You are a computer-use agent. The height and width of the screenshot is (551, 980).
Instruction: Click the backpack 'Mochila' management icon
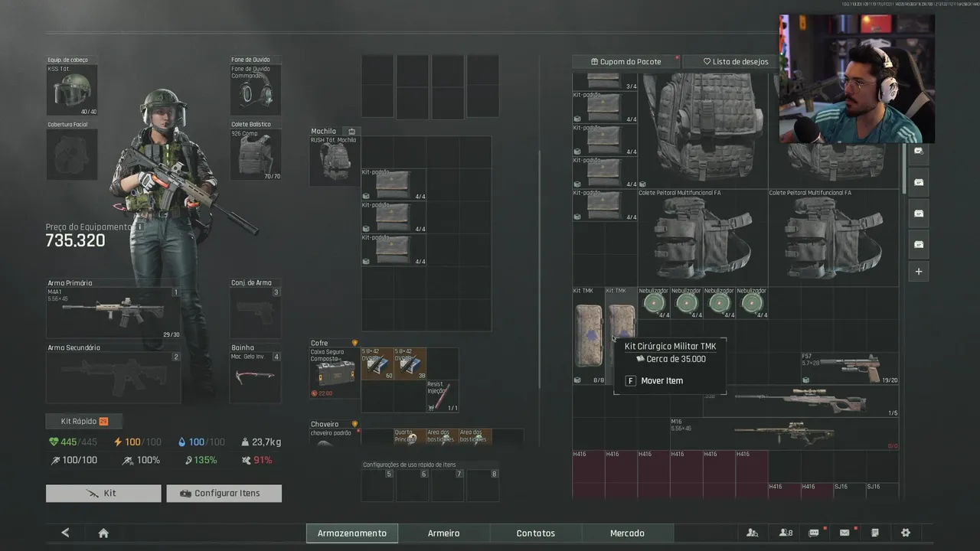(x=351, y=132)
